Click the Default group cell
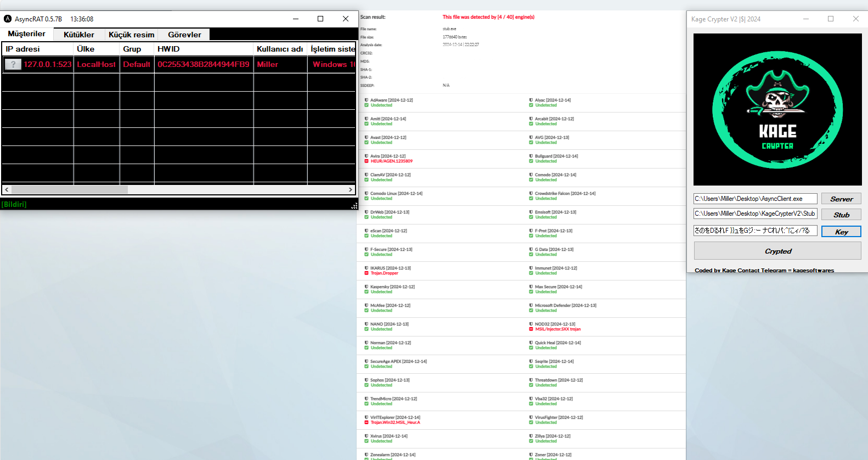 (x=137, y=64)
